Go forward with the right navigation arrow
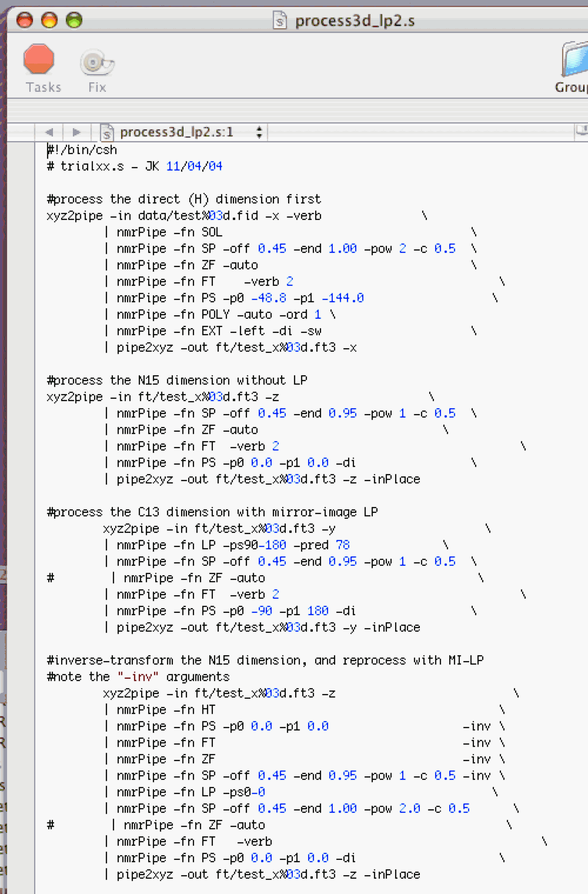Image resolution: width=588 pixels, height=894 pixels. click(x=76, y=132)
